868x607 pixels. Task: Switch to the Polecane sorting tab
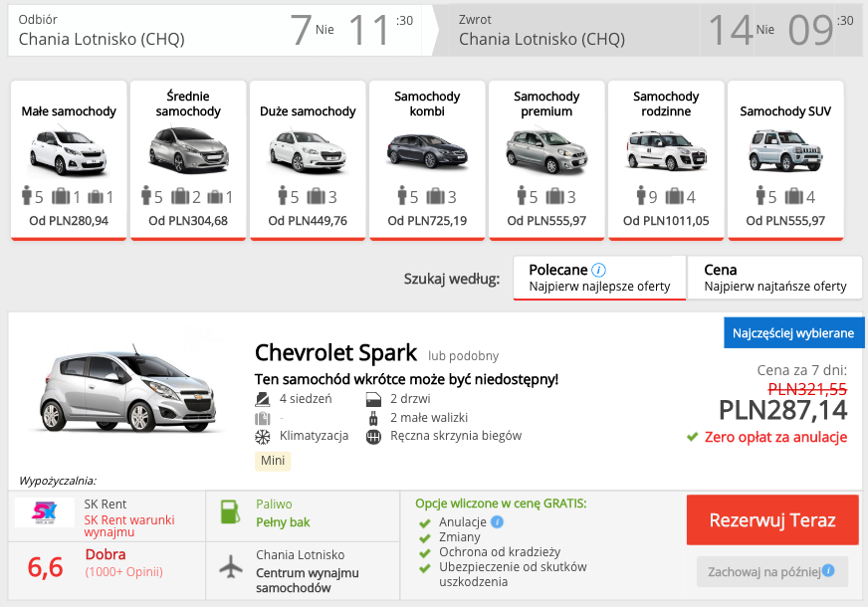point(599,278)
